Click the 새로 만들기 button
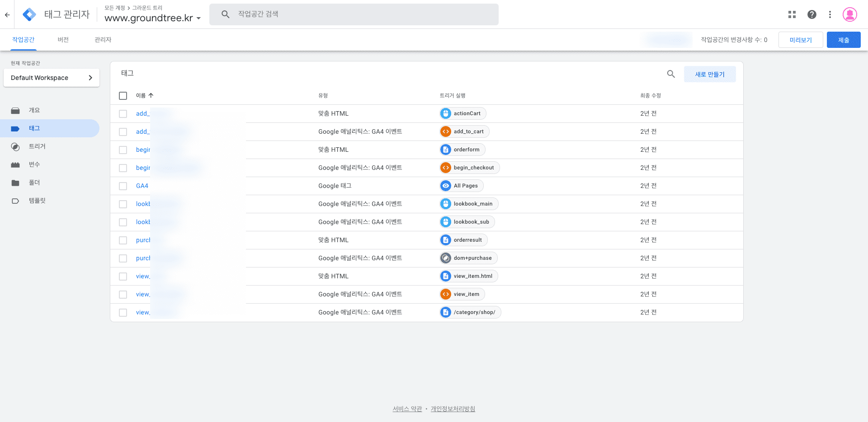The image size is (868, 422). (x=709, y=74)
